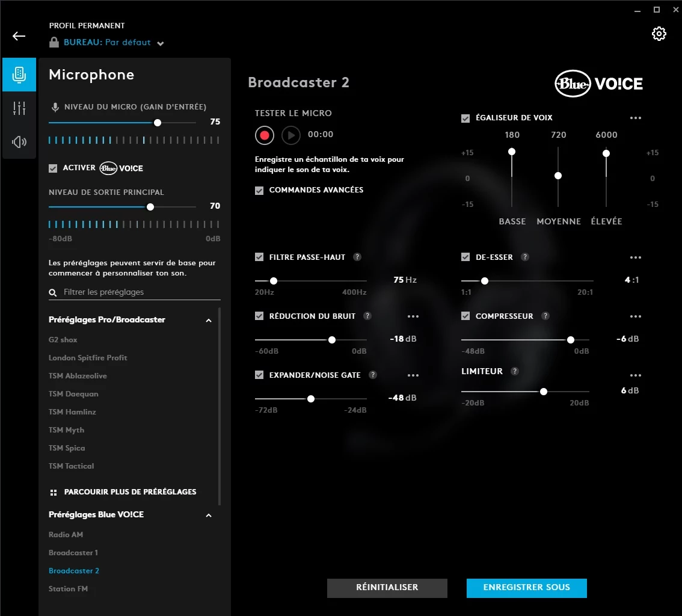Collapse Préréglages Blue VO!CE section
Viewport: 682px width, 616px height.
(x=209, y=516)
